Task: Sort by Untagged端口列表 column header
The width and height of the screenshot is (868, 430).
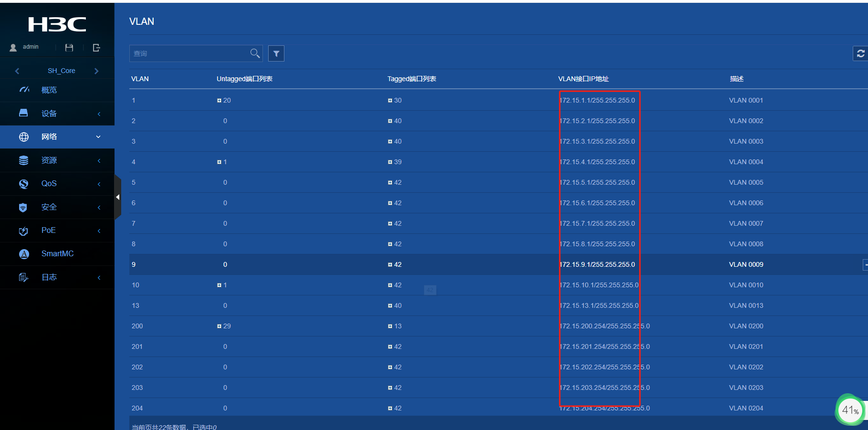Action: 244,79
